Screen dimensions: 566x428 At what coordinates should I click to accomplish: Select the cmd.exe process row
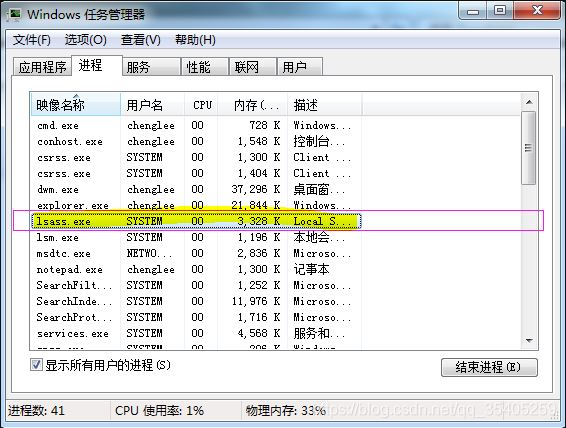(x=196, y=126)
